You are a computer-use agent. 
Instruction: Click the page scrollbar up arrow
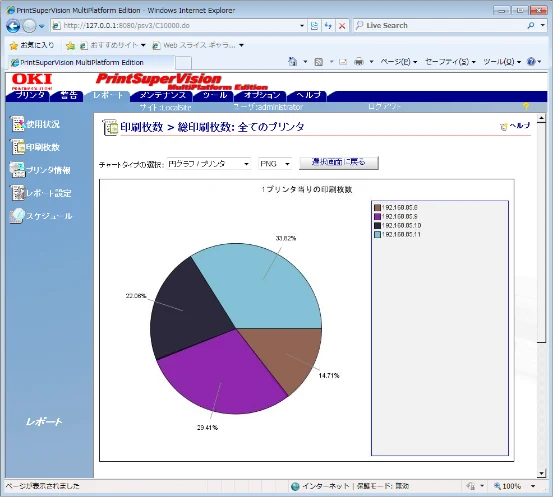tap(541, 118)
